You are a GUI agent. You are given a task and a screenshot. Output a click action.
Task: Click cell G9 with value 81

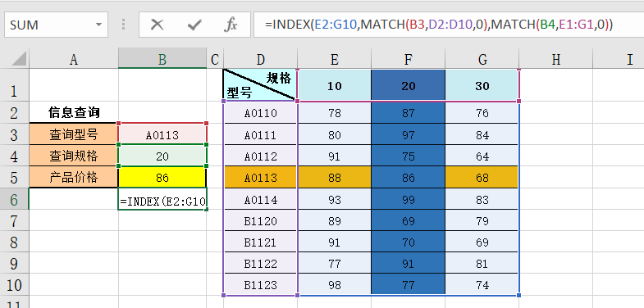point(482,263)
